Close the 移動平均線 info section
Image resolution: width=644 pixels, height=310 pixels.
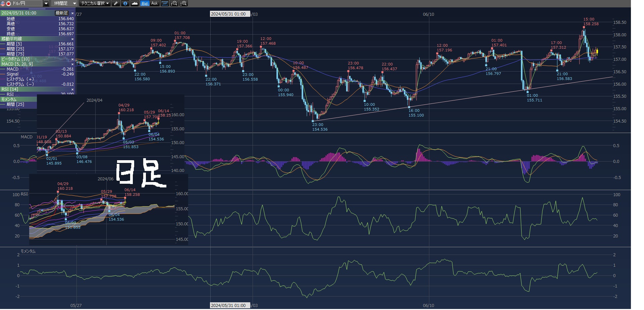point(72,39)
